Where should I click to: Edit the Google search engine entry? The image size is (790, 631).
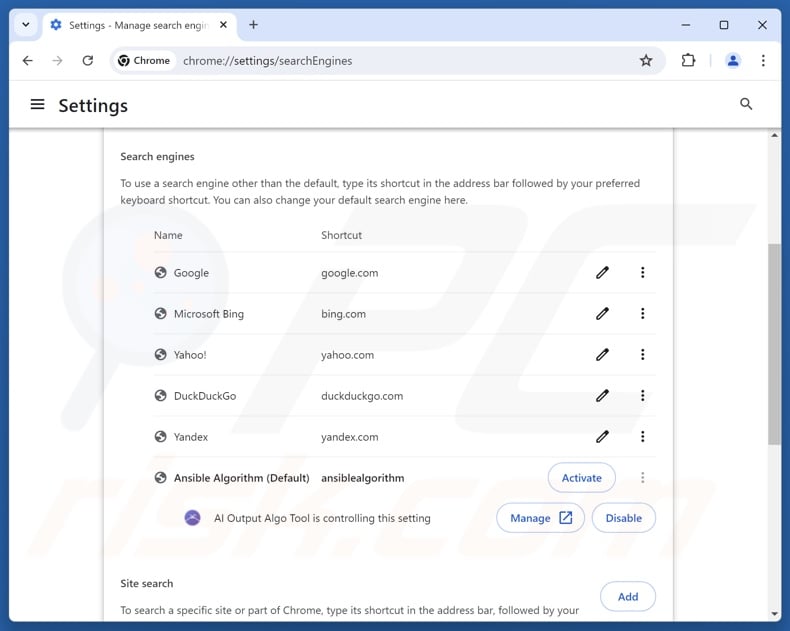click(602, 273)
